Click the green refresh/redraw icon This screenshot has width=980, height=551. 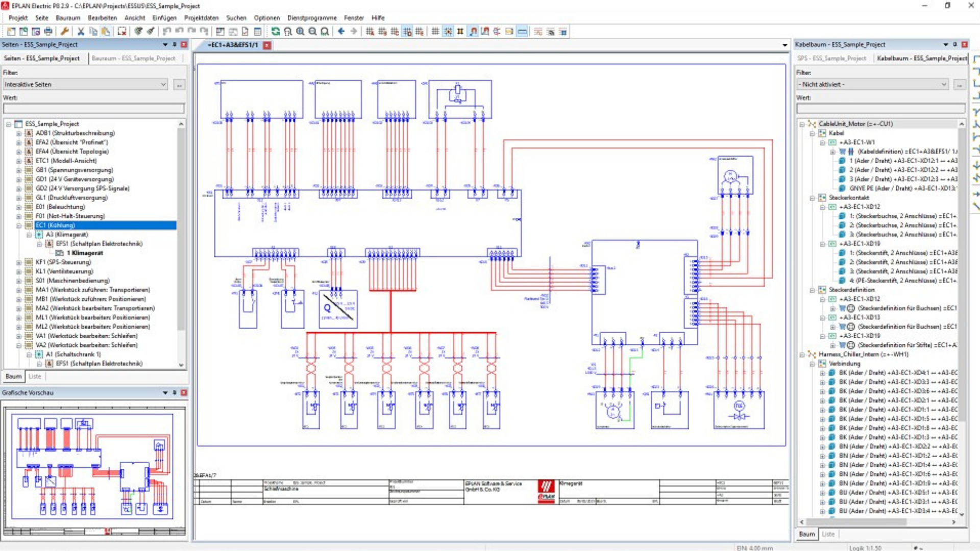[x=276, y=32]
